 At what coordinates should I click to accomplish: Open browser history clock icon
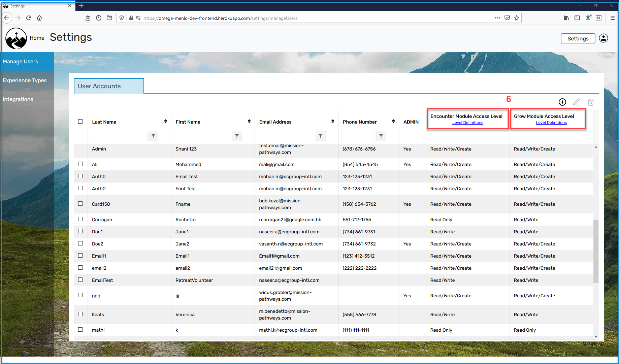coord(99,18)
